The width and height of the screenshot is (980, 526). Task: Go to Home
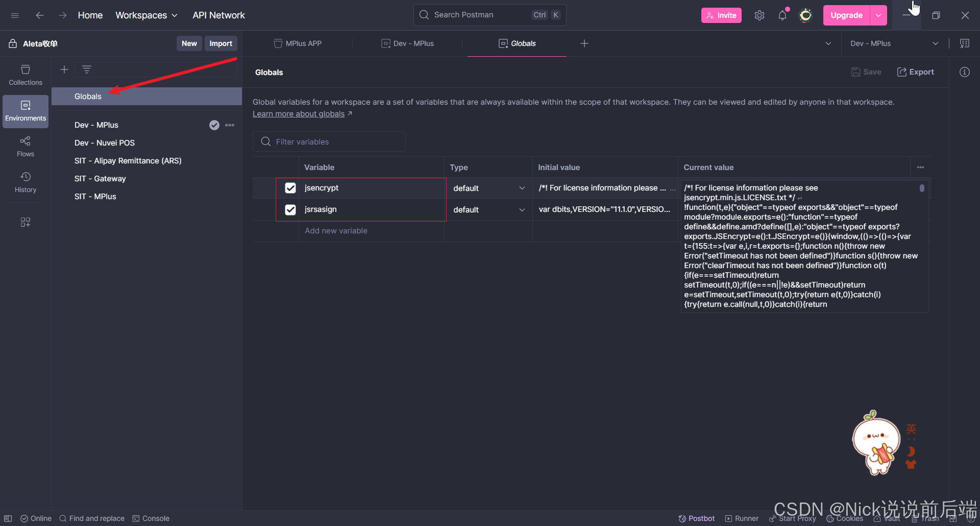(90, 15)
